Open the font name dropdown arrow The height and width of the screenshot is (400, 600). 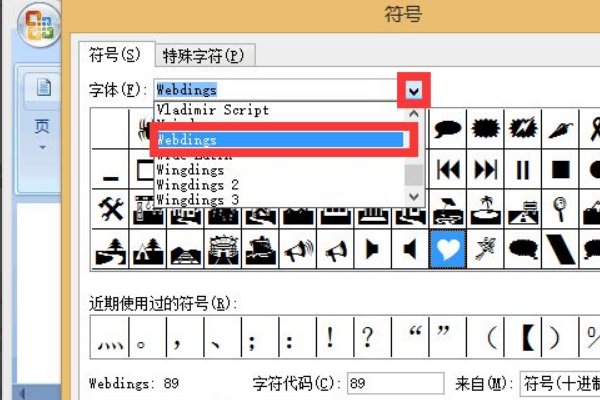pos(414,91)
